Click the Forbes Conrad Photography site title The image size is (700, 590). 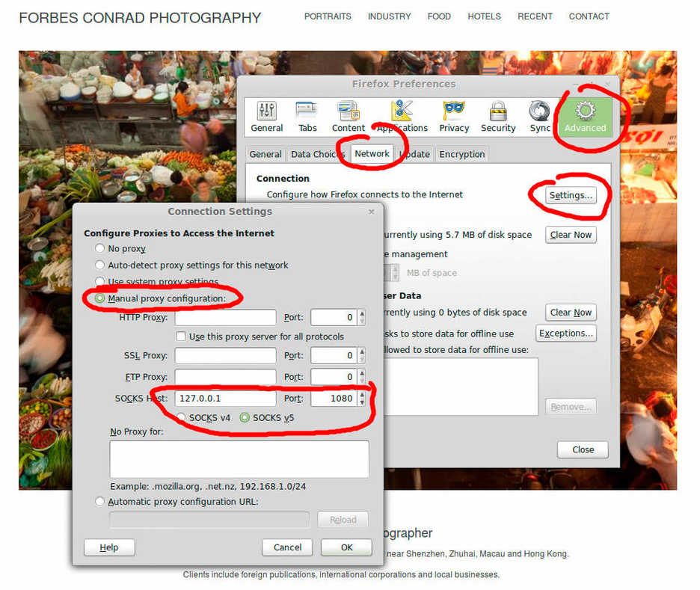[x=140, y=17]
